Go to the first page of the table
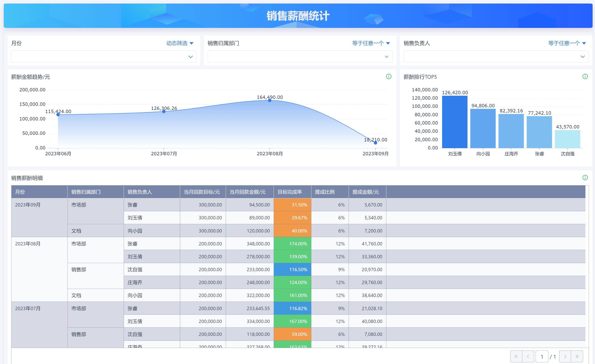 [516, 356]
